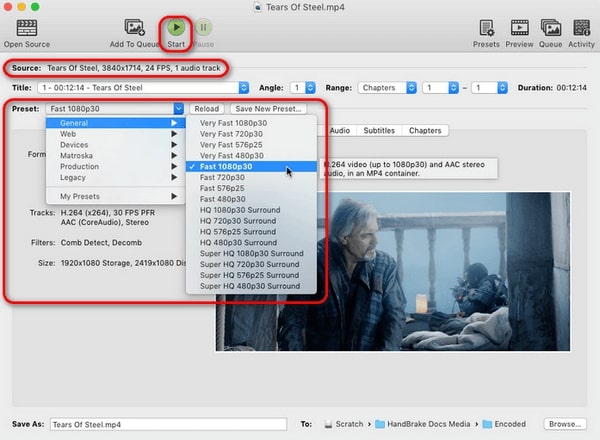The image size is (600, 440).
Task: Click the Save New Preset button
Action: 268,109
